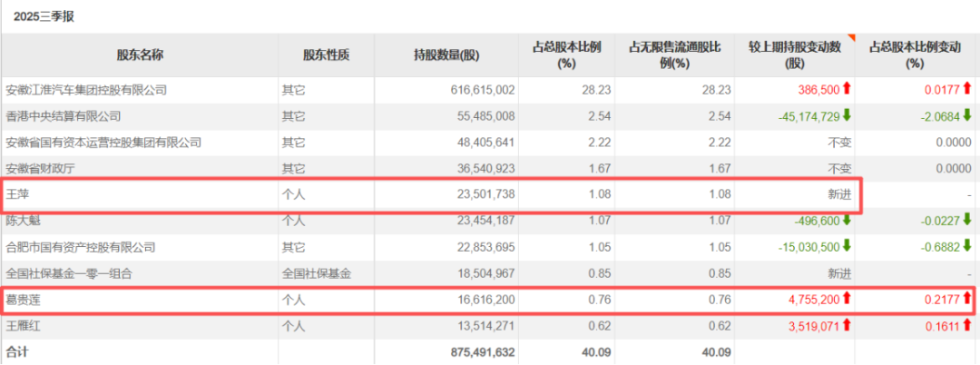The width and height of the screenshot is (980, 365).
Task: Click 不变 in the 安徽省财政厅 row
Action: [840, 169]
